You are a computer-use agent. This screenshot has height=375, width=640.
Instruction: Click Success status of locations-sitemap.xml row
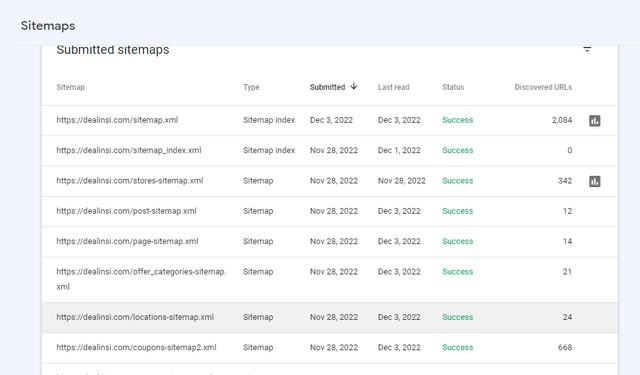click(x=458, y=317)
